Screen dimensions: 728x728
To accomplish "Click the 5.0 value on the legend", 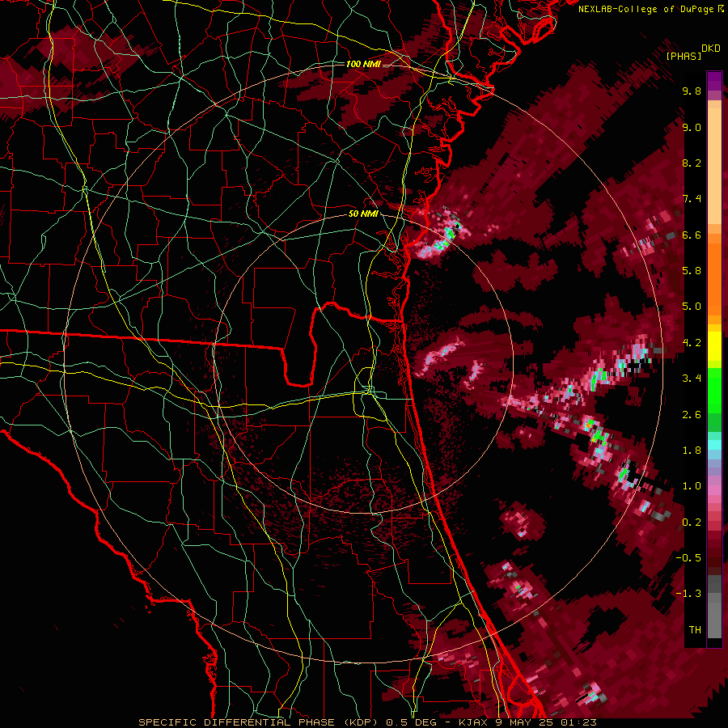I will pyautogui.click(x=692, y=307).
